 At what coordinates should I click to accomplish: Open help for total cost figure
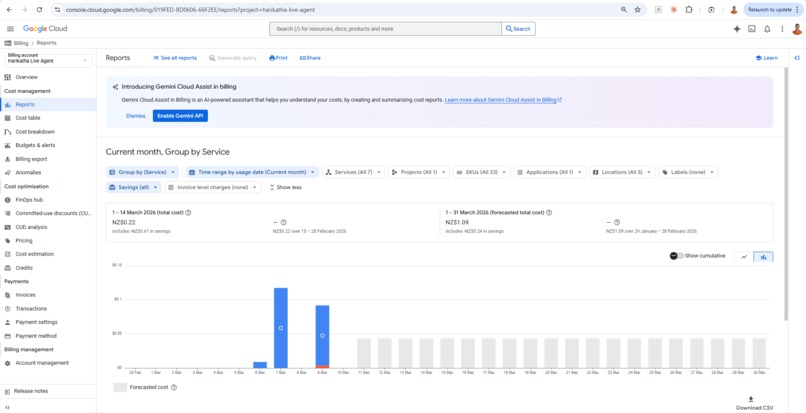click(x=188, y=212)
